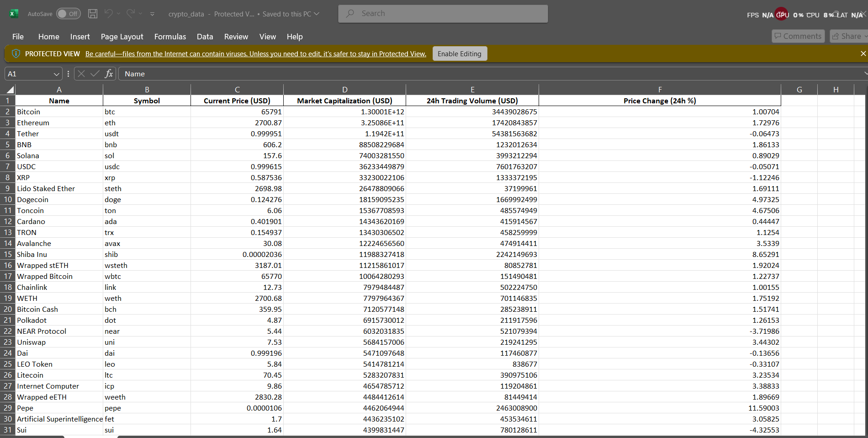Click the Search box

pos(443,14)
